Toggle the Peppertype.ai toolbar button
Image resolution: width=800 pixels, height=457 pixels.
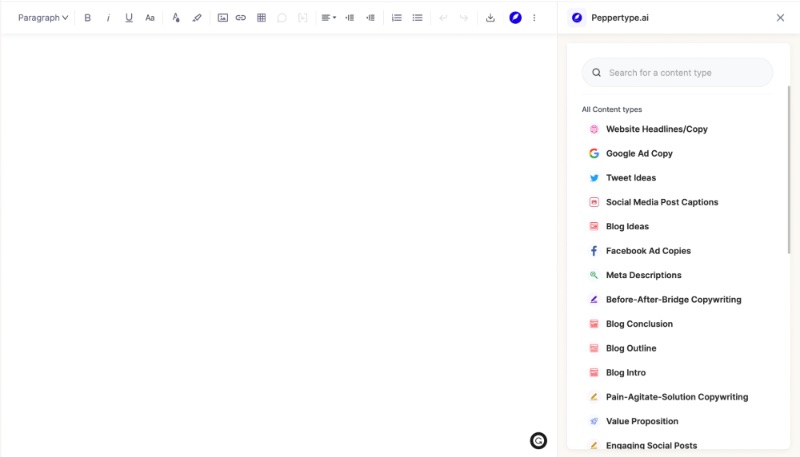click(515, 18)
